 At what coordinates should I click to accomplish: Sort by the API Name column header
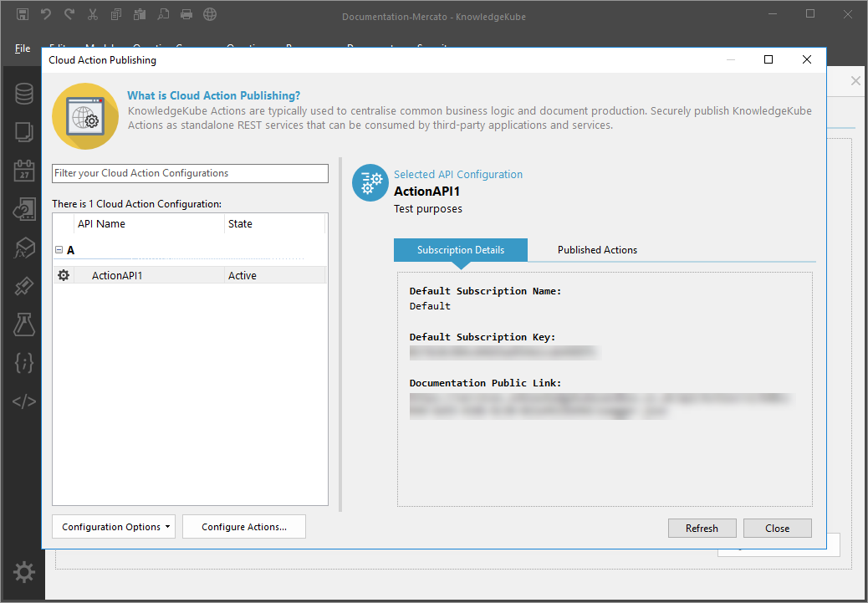pos(150,223)
